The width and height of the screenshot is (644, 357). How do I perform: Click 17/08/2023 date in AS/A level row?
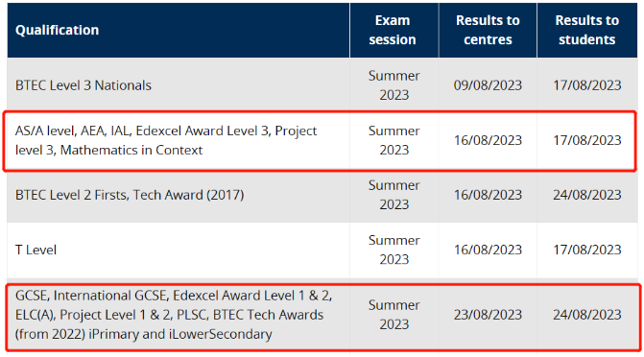pos(587,140)
